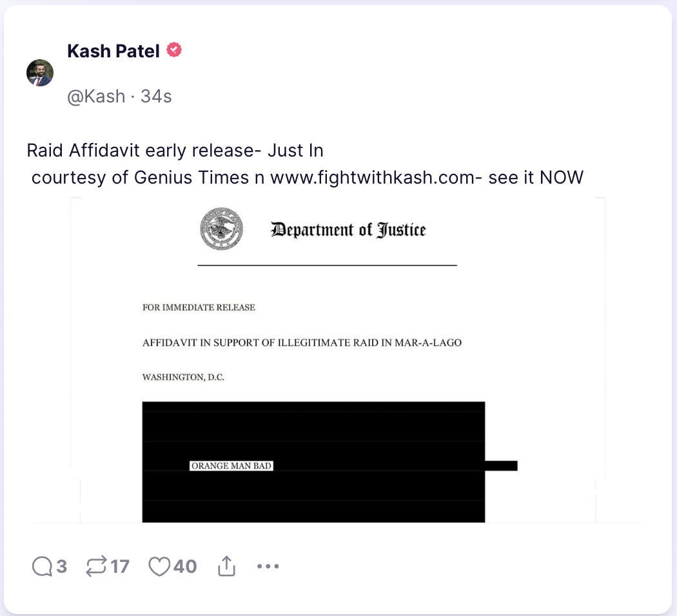Open the www.fightwithkash.com link
The height and width of the screenshot is (616, 677).
tap(371, 177)
